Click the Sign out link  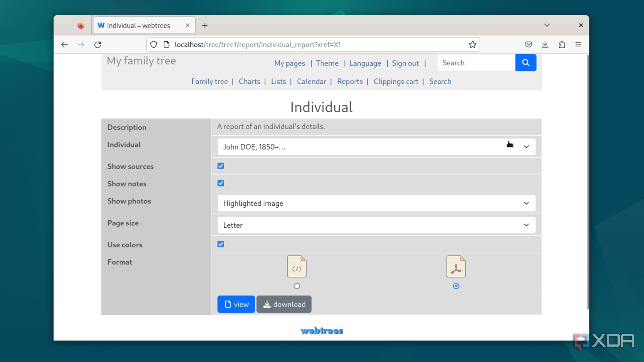pyautogui.click(x=405, y=63)
